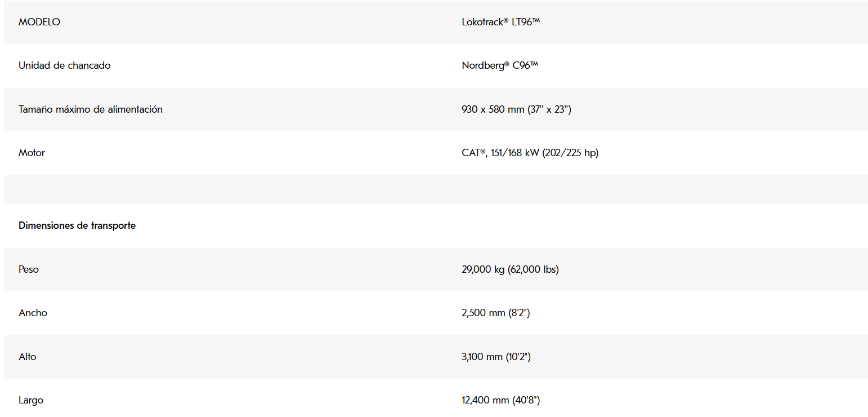Screen dimensions: 868x417
Task: Click the Alto row label
Action: tap(28, 357)
